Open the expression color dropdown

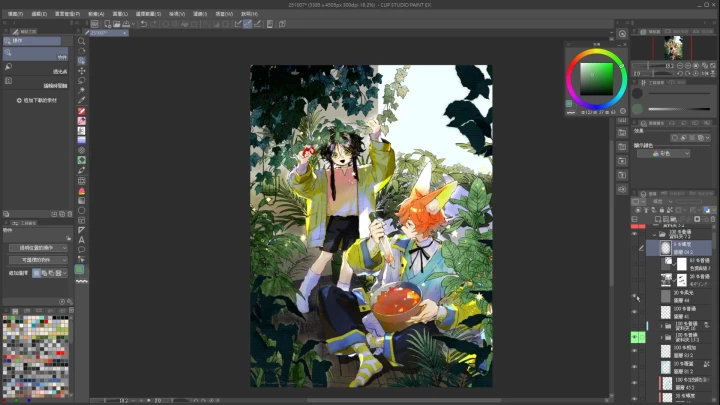665,154
